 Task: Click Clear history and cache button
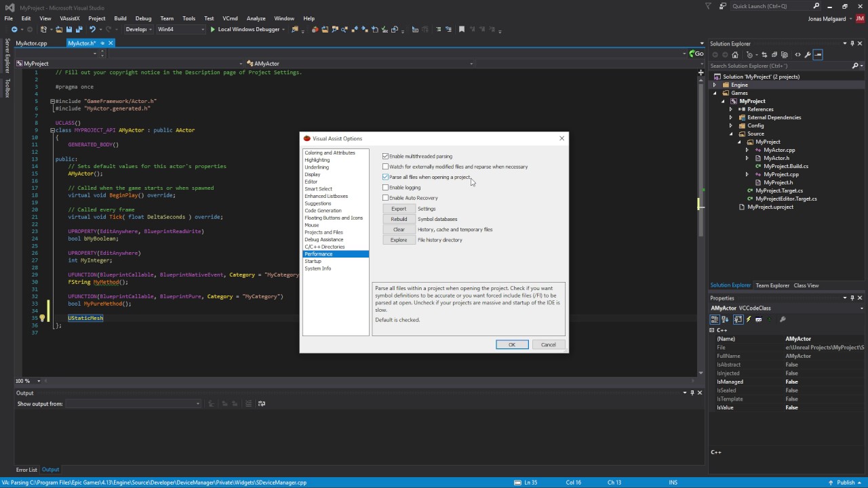click(x=399, y=229)
